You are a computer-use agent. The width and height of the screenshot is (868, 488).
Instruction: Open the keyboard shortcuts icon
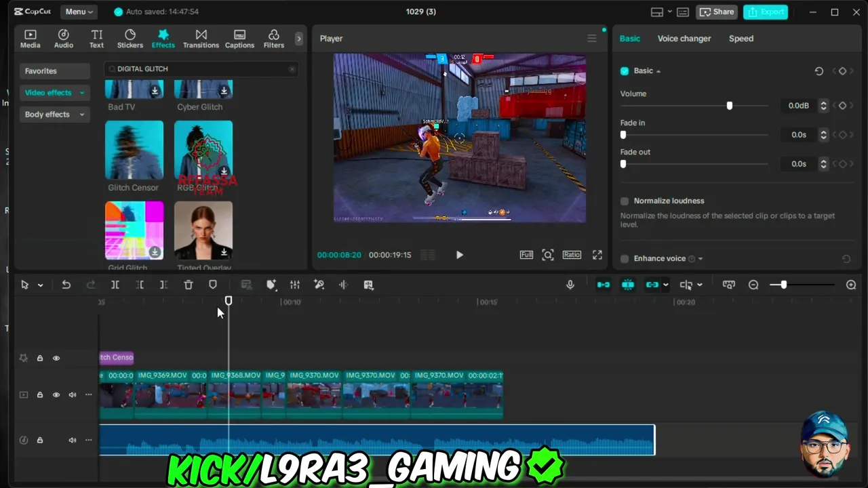coord(683,12)
